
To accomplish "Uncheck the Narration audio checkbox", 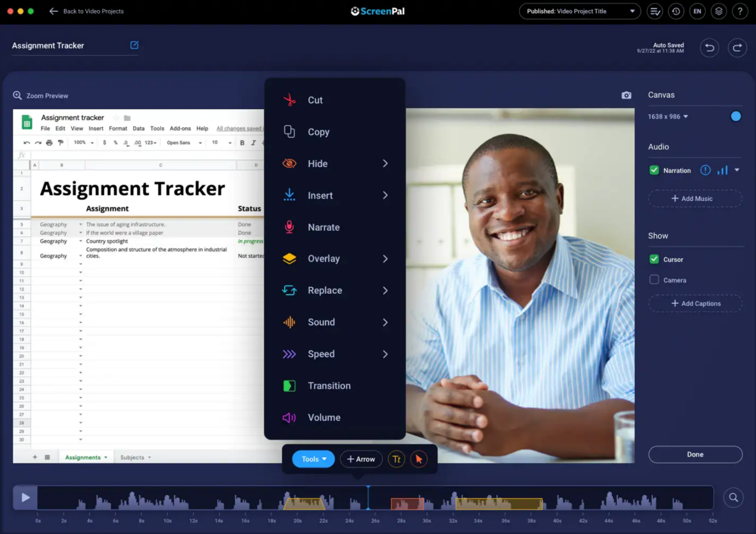I will coord(654,170).
